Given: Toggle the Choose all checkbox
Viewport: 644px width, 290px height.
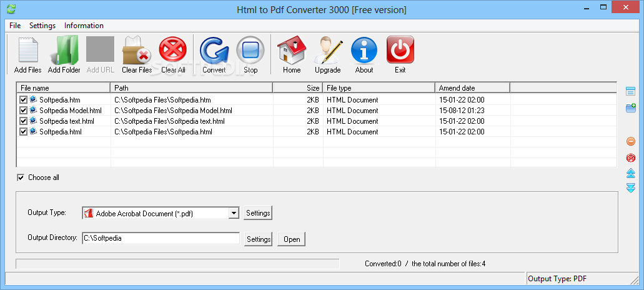Looking at the screenshot, I should [21, 177].
